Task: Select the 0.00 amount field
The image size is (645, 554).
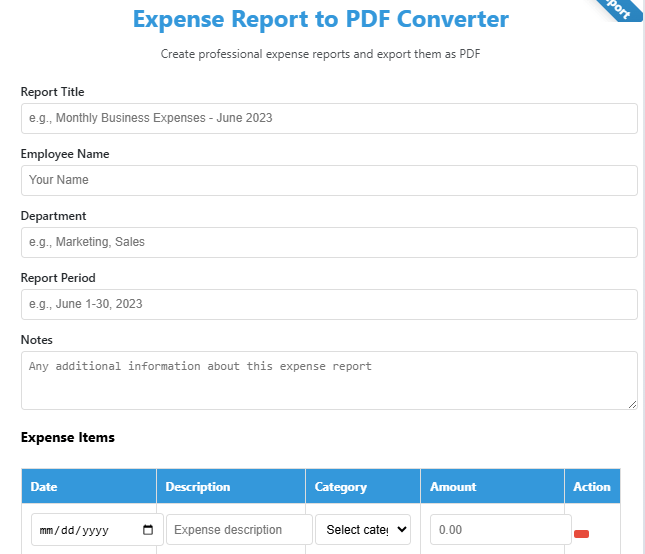Action: coord(501,530)
